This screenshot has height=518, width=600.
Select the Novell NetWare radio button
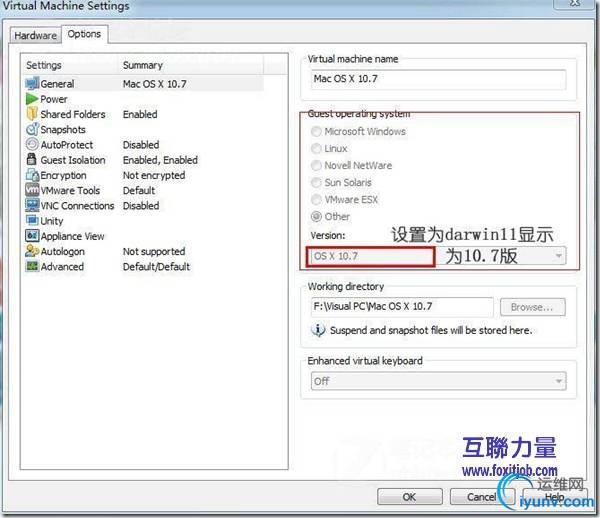(316, 165)
